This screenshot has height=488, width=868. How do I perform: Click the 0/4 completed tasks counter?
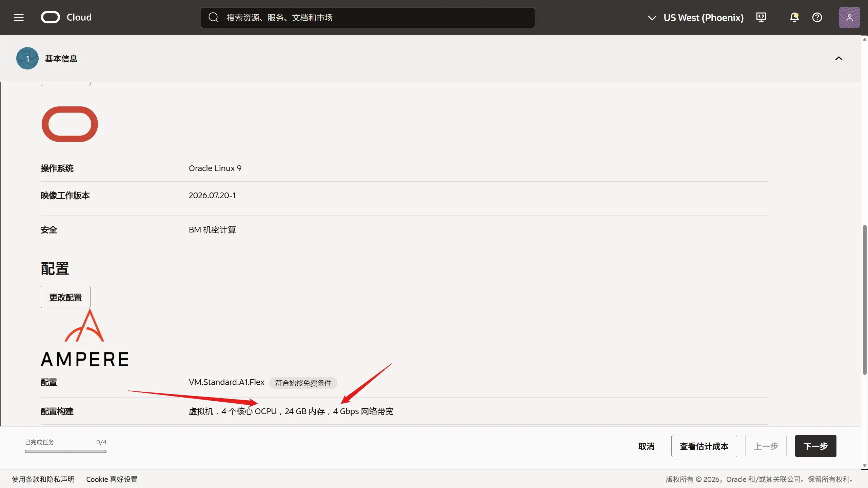coord(101,442)
